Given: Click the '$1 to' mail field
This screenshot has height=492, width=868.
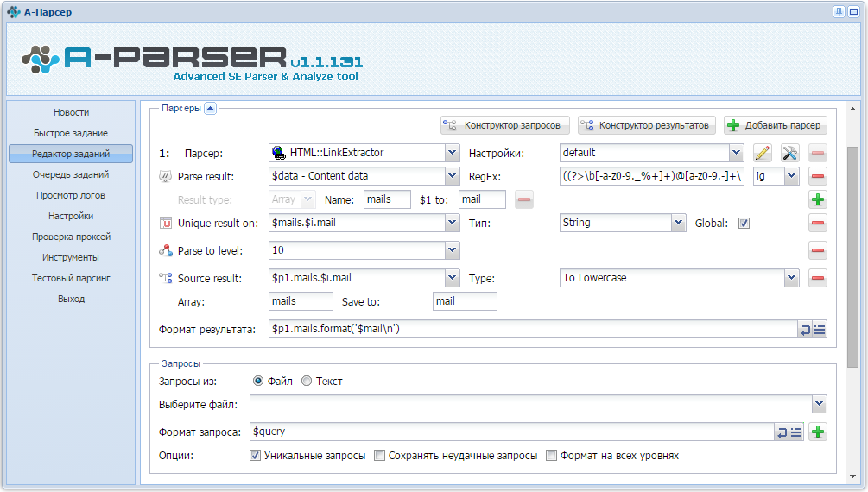Looking at the screenshot, I should (x=482, y=199).
